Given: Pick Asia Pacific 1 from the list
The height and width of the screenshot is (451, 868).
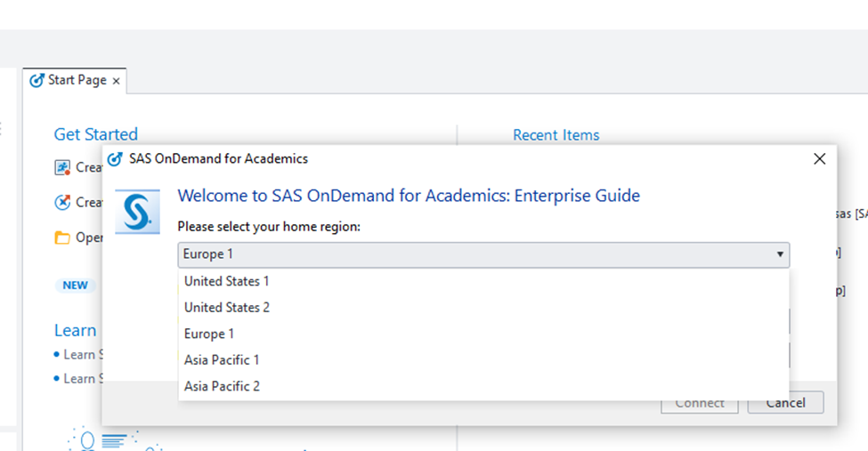Looking at the screenshot, I should coord(222,360).
